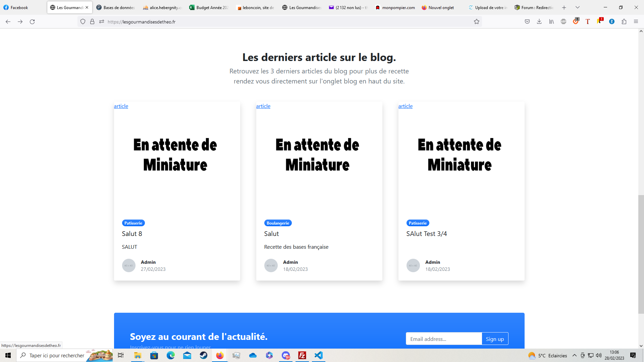Click the page vertical scrollbar thumb
This screenshot has width=644, height=362.
pos(641,254)
